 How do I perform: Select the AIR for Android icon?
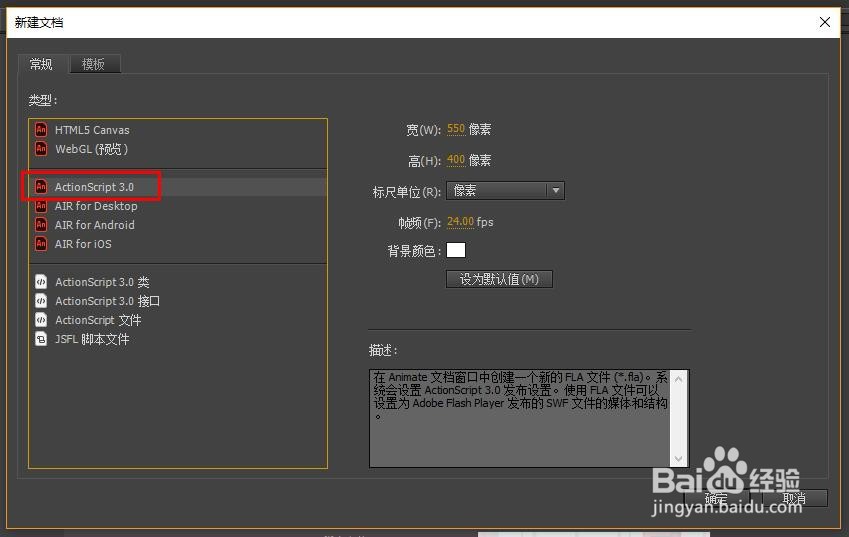(x=41, y=224)
